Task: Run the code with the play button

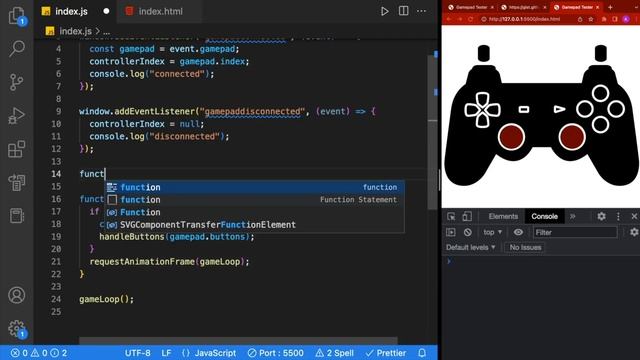Action: click(x=384, y=11)
